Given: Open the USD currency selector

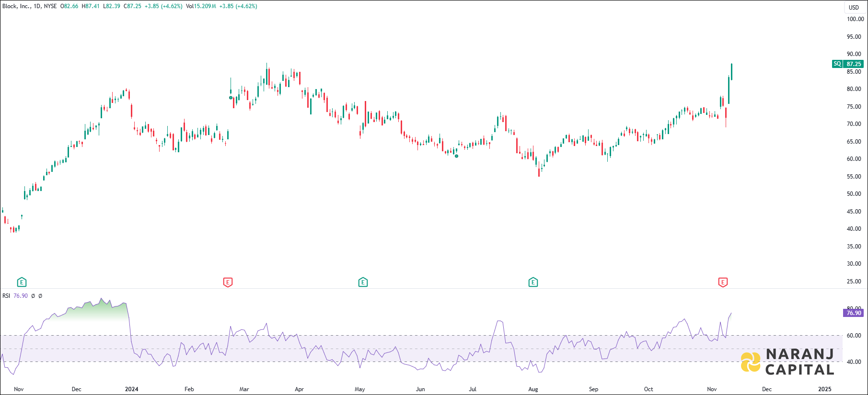Looking at the screenshot, I should click(854, 7).
